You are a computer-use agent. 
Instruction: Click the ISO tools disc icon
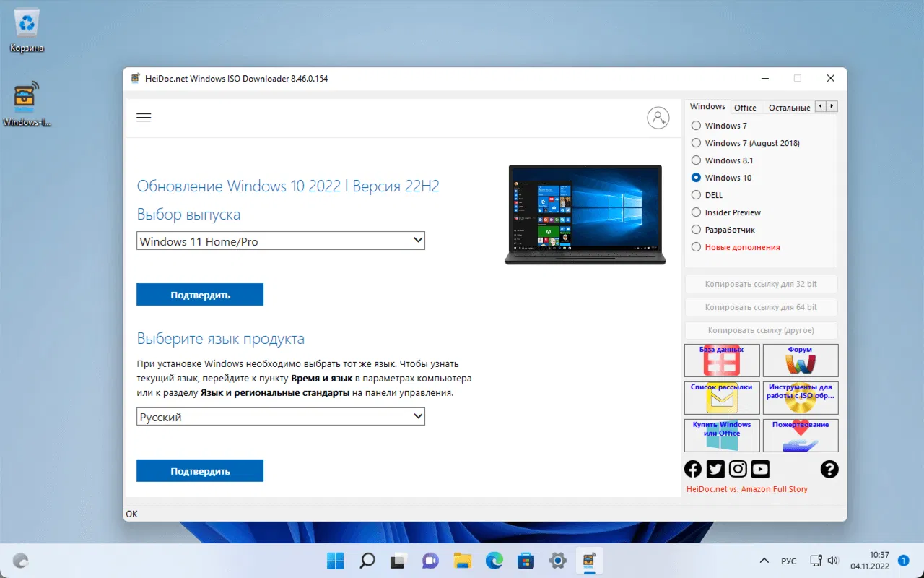pyautogui.click(x=800, y=398)
